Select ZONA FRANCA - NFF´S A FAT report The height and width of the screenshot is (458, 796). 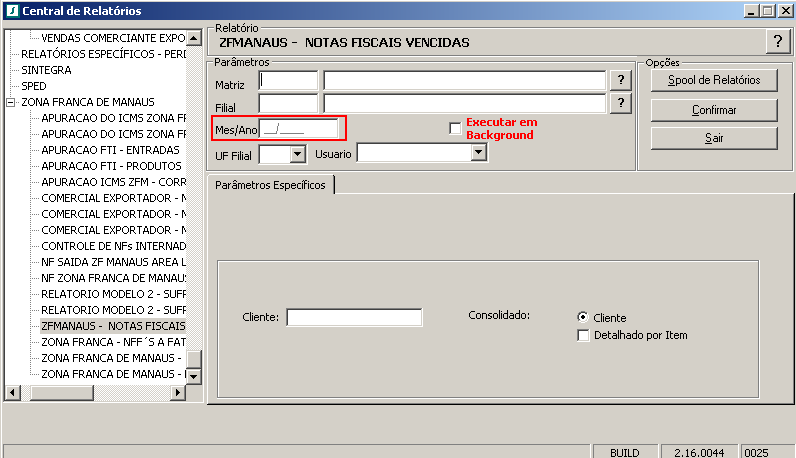pos(114,342)
